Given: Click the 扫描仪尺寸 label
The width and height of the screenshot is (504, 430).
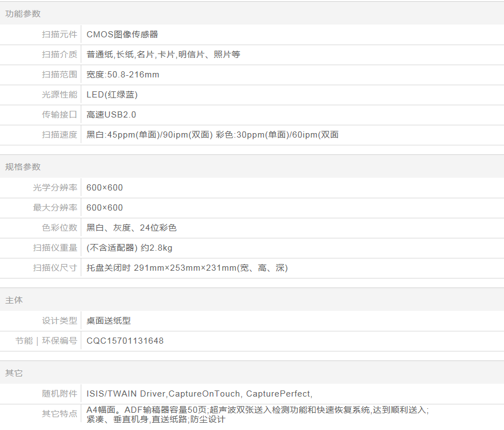Looking at the screenshot, I should coord(55,268).
